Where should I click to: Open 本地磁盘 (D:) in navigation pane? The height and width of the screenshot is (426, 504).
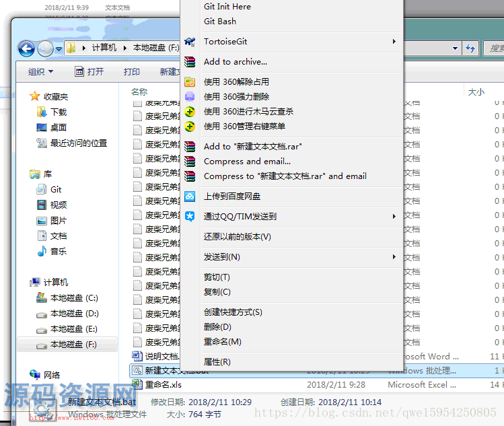pyautogui.click(x=67, y=314)
